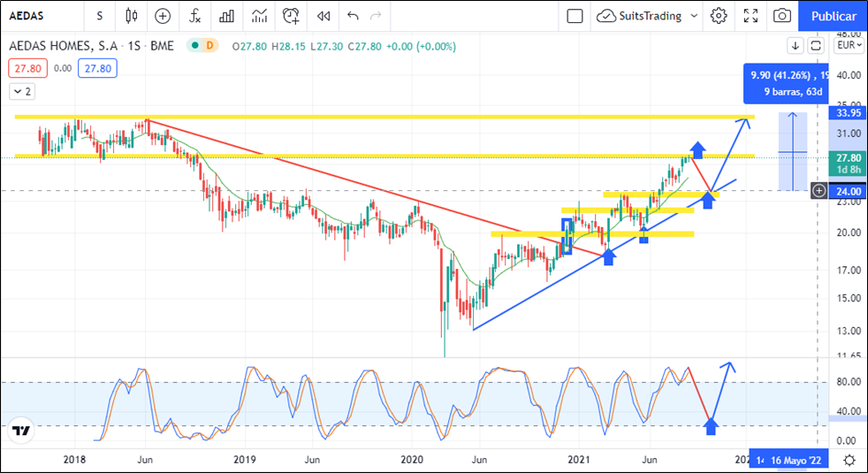Undo the last chart action
The image size is (868, 473).
(x=354, y=16)
